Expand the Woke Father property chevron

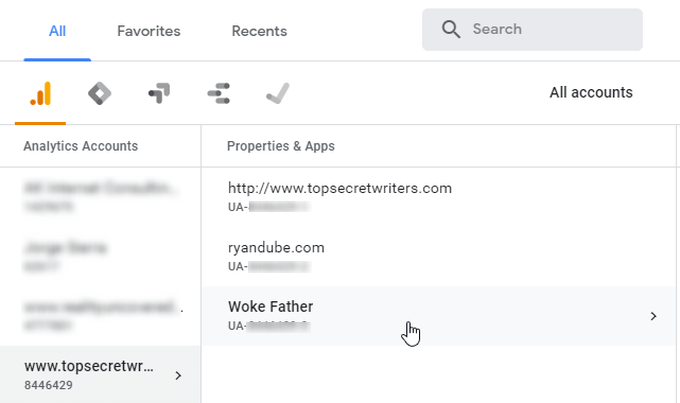click(x=653, y=316)
